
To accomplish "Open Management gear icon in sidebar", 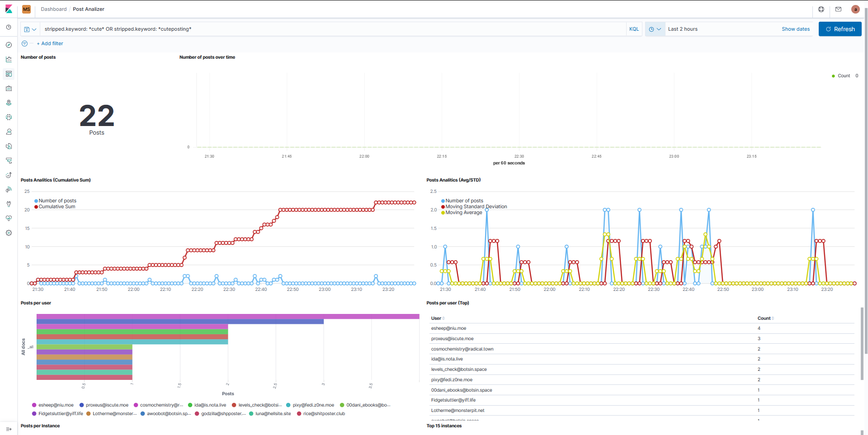I will (9, 233).
